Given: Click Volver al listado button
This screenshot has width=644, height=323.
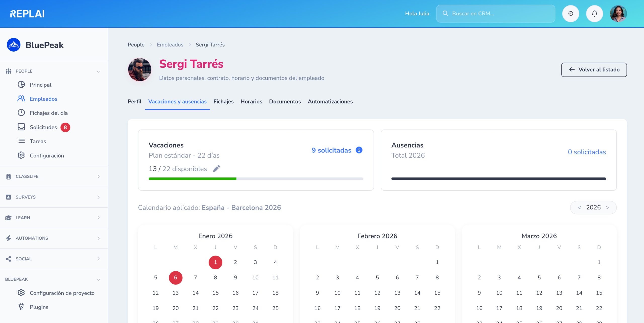Looking at the screenshot, I should click(x=594, y=70).
